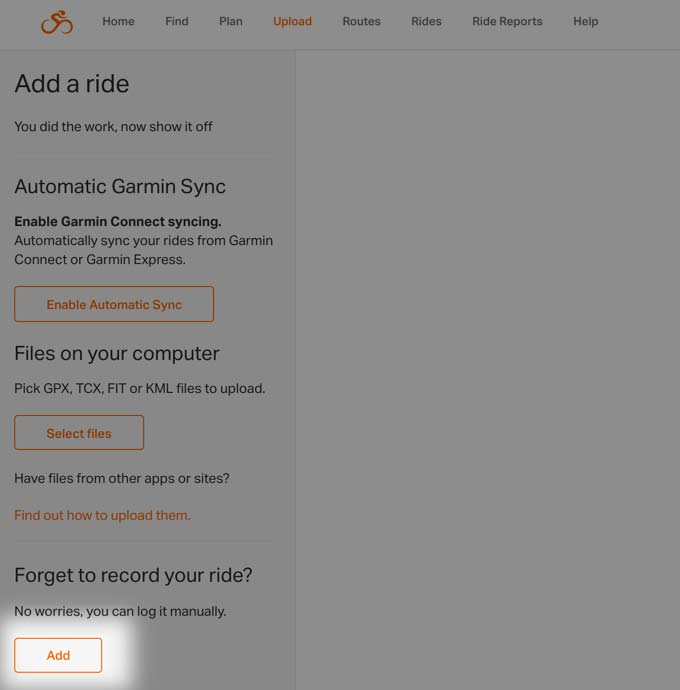Click the 'Add a ride' heading
The image size is (680, 690).
click(72, 84)
